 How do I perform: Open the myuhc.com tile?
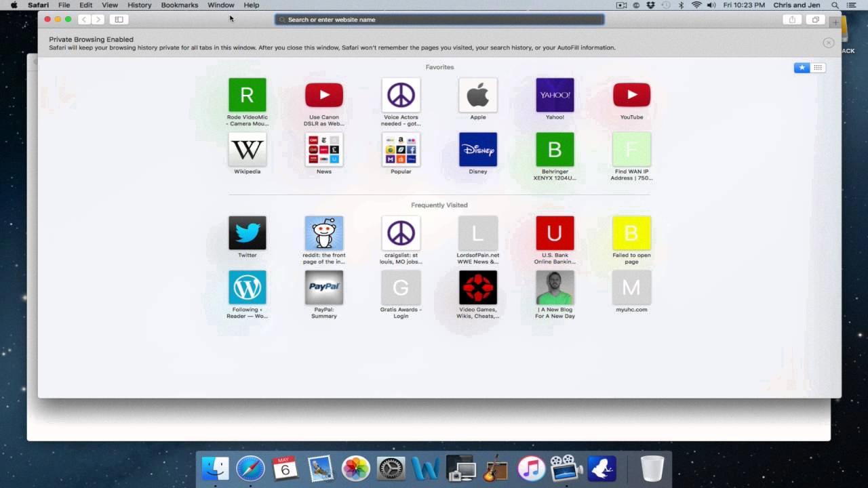pos(631,287)
